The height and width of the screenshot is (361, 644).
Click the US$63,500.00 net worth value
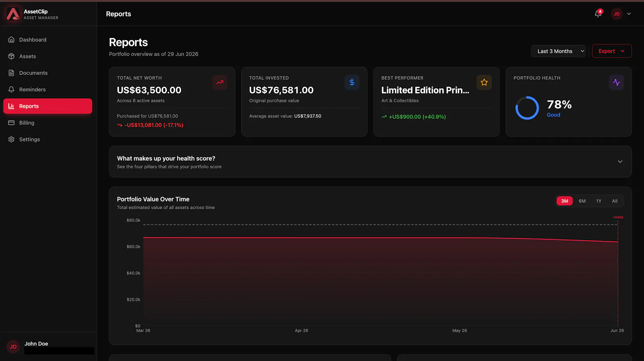point(149,90)
